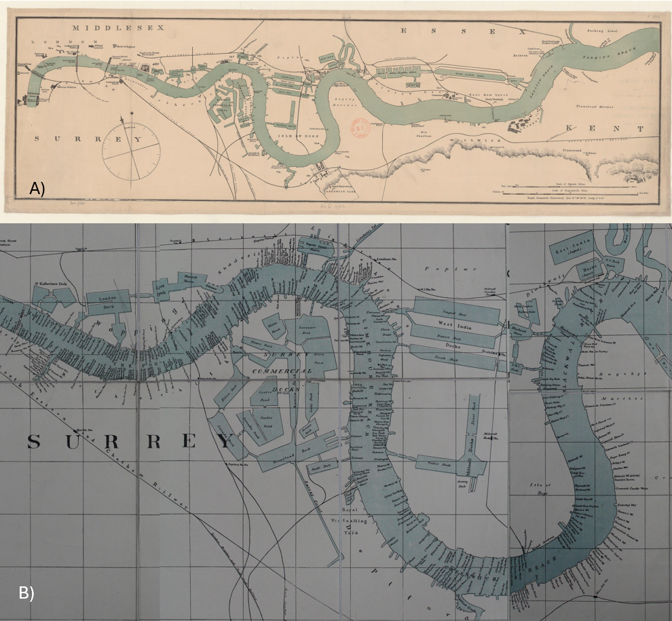Select the GREENWICH PARK label on map A

coord(340,192)
